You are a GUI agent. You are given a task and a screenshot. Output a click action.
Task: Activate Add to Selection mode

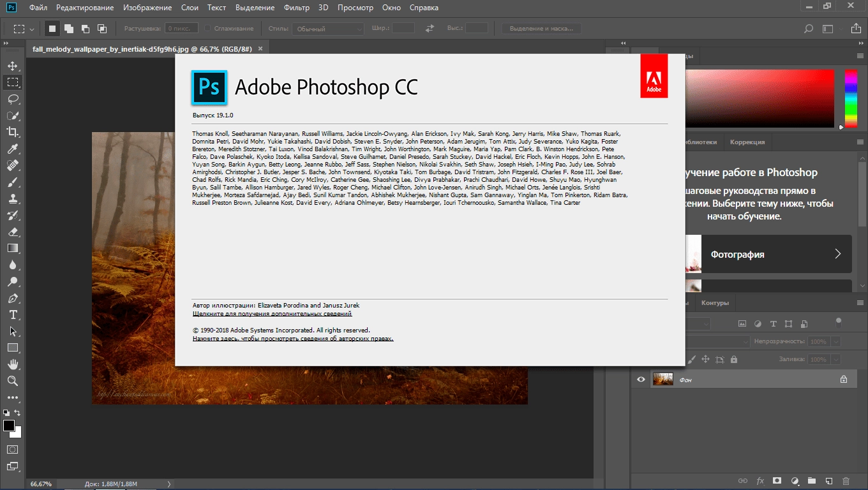click(x=68, y=29)
